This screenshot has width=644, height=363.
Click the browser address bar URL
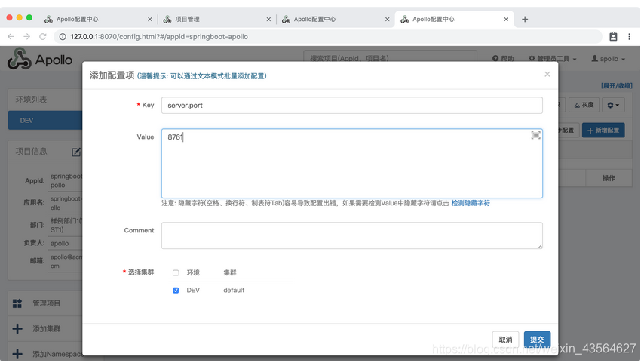[x=159, y=36]
